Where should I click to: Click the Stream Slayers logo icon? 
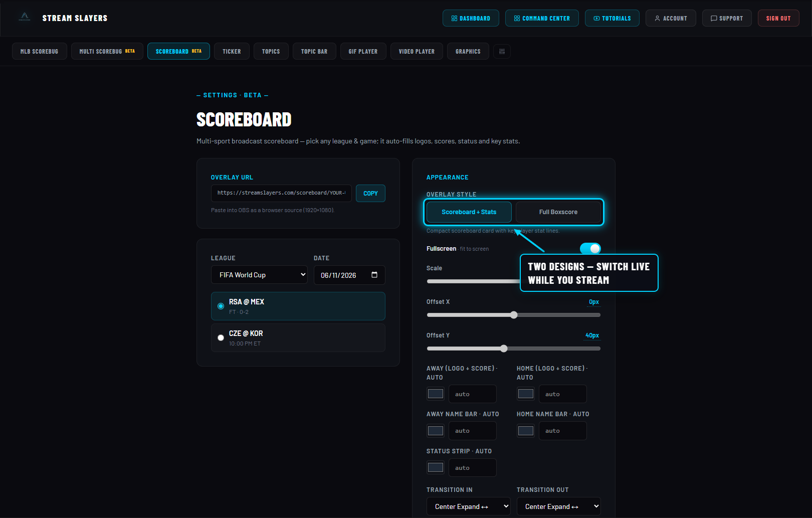coord(25,18)
